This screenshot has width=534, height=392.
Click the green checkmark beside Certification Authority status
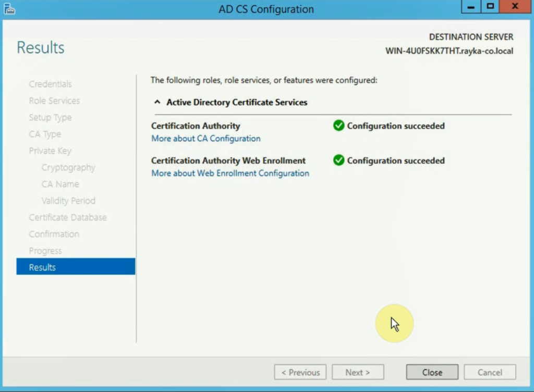(x=338, y=126)
